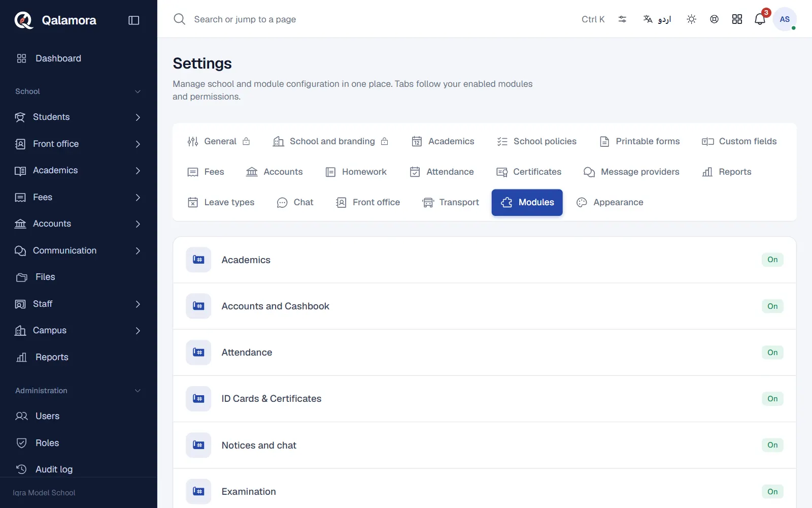812x508 pixels.
Task: Toggle light theme sun icon
Action: (x=691, y=19)
